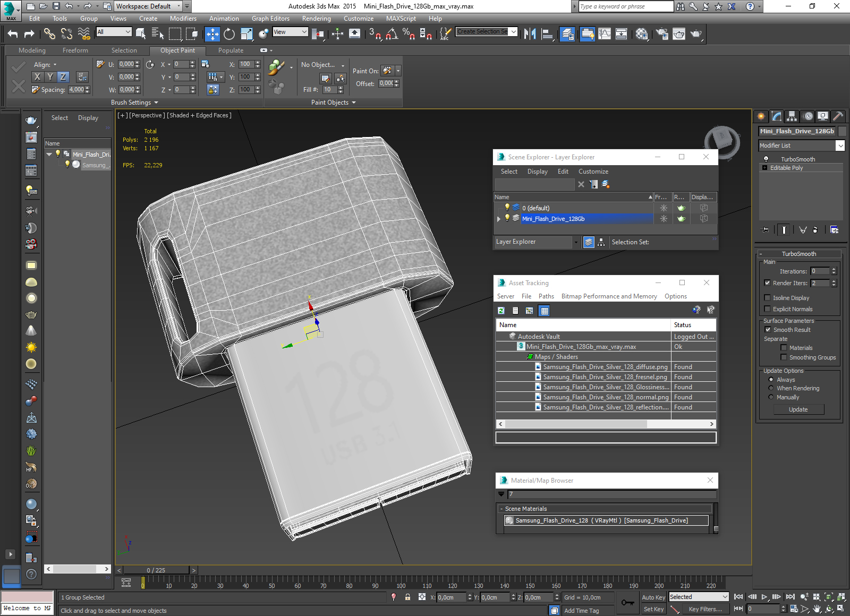
Task: Click the TurboSmooth Update button
Action: [798, 409]
